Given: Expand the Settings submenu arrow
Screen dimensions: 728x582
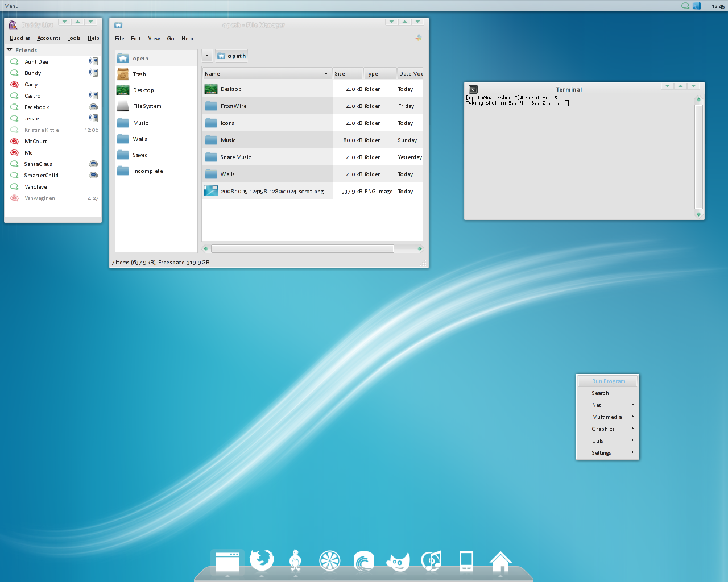Looking at the screenshot, I should point(632,452).
